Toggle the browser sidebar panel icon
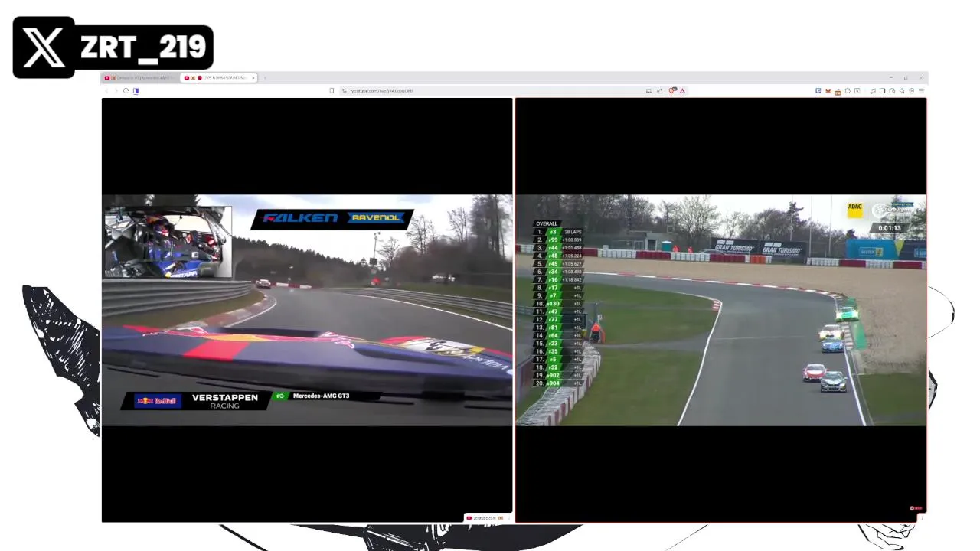The image size is (980, 551). click(x=882, y=91)
